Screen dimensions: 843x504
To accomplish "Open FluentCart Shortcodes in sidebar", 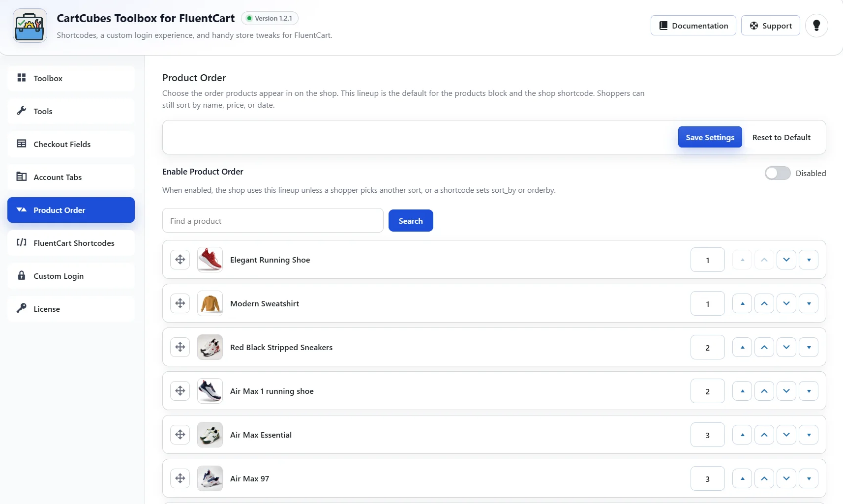I will coord(71,243).
